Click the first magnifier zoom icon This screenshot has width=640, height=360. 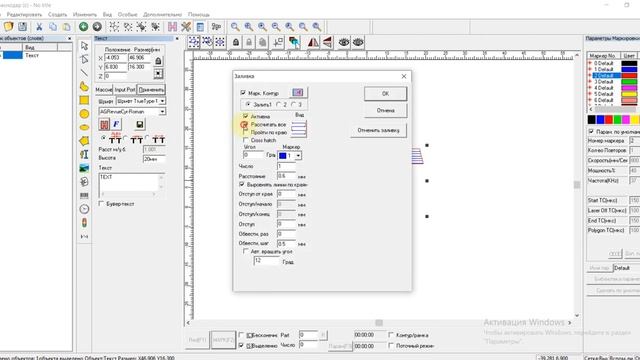coord(235,27)
